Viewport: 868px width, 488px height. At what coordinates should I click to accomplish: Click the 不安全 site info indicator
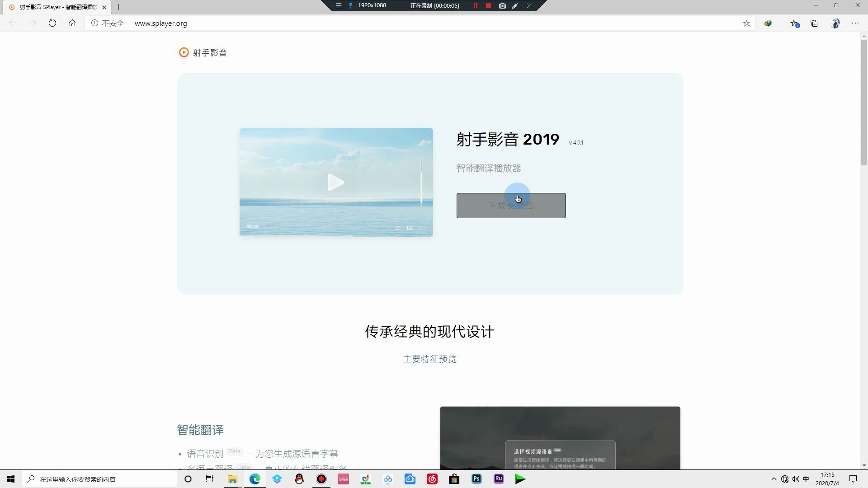(x=108, y=23)
